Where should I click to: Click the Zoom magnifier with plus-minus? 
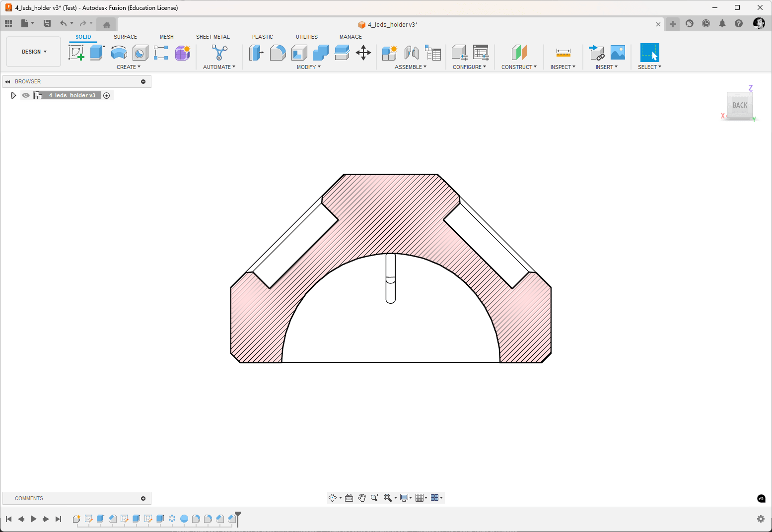pyautogui.click(x=375, y=498)
